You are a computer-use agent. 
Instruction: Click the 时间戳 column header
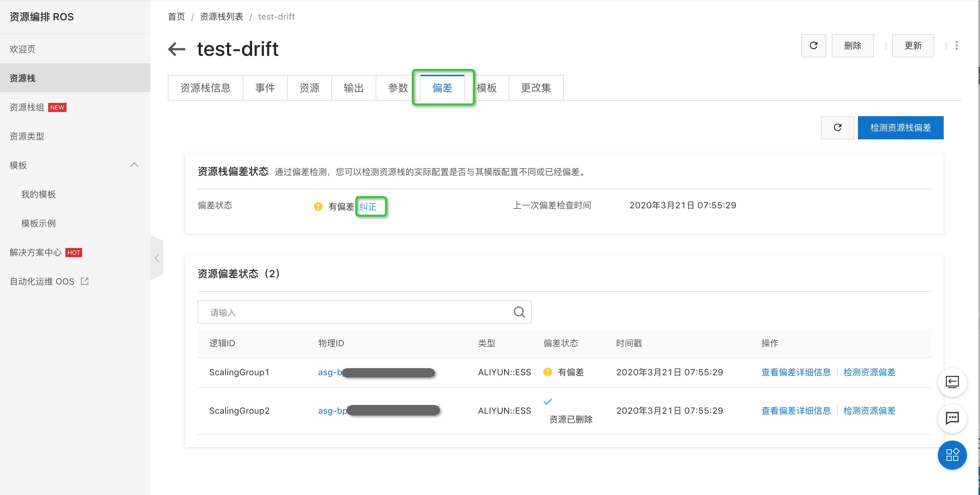point(629,343)
